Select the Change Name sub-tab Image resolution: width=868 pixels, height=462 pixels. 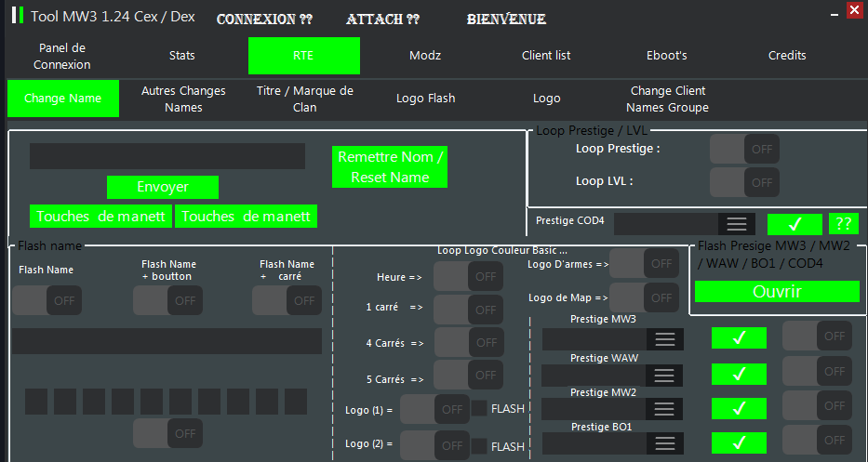[x=63, y=99]
